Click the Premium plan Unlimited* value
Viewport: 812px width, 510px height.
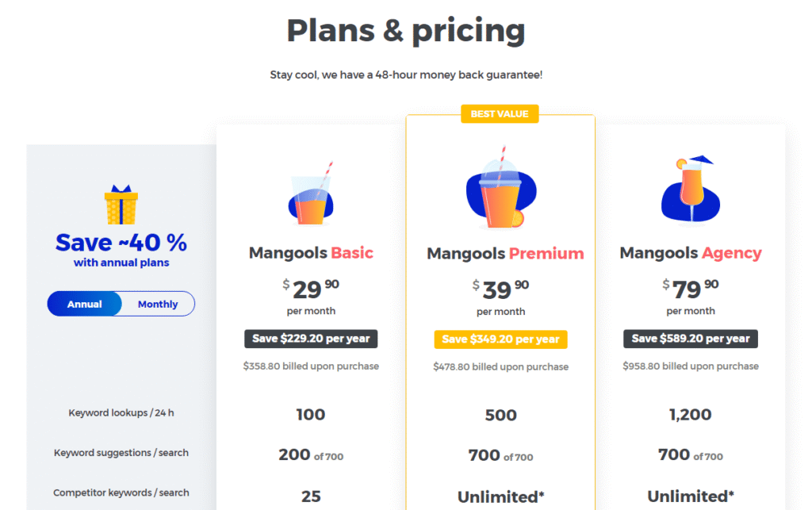point(500,497)
